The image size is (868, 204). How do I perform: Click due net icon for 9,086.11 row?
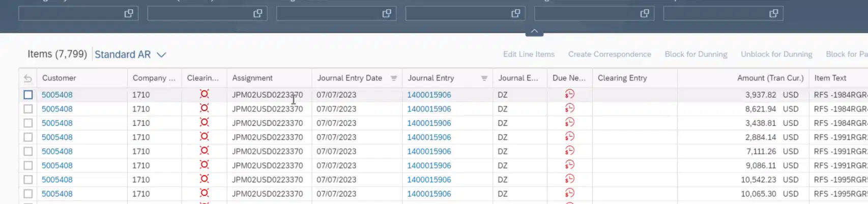click(x=569, y=165)
